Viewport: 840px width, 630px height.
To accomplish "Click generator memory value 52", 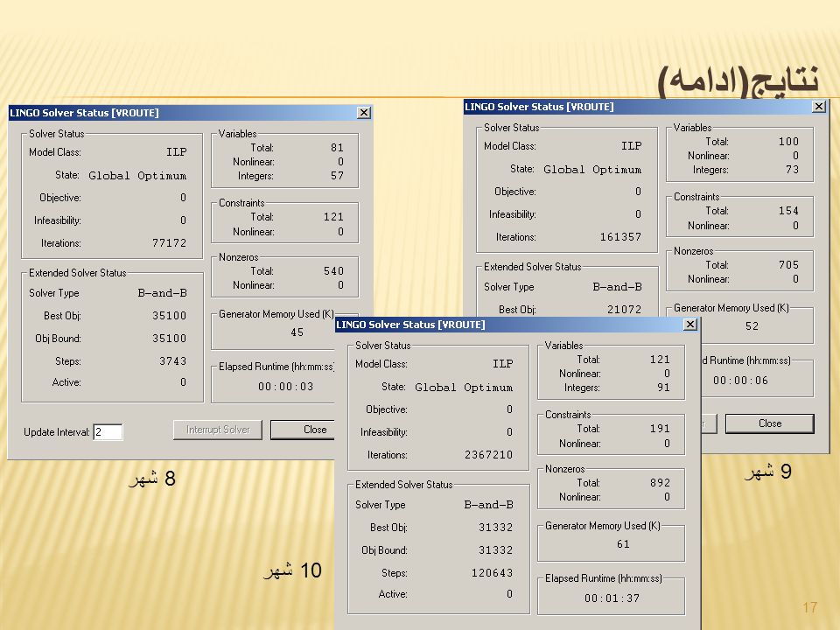I will (752, 325).
